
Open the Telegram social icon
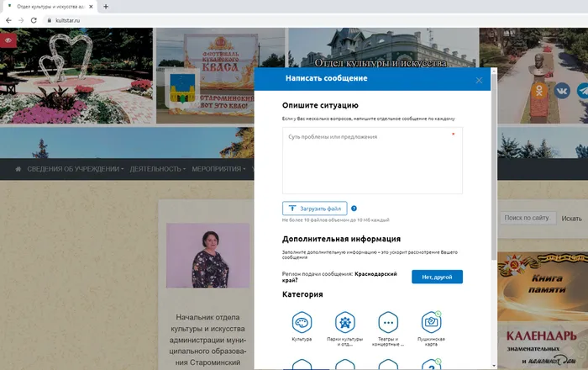[x=583, y=91]
